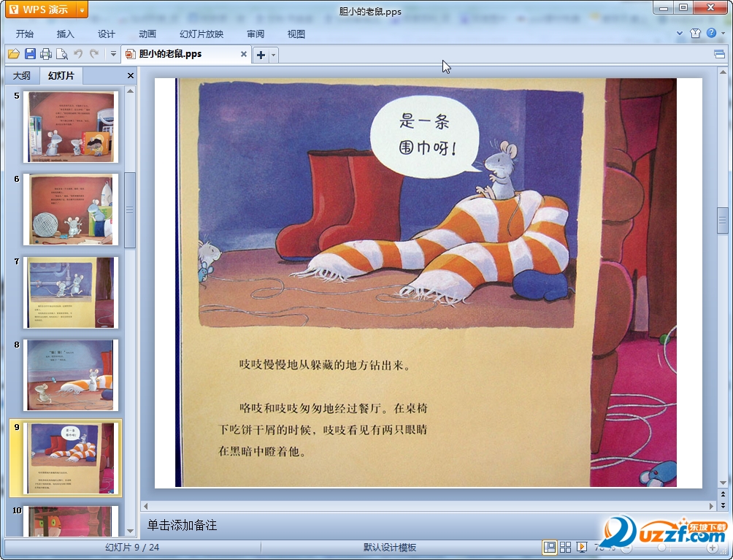Undo the last action
The width and height of the screenshot is (733, 560).
[x=78, y=54]
